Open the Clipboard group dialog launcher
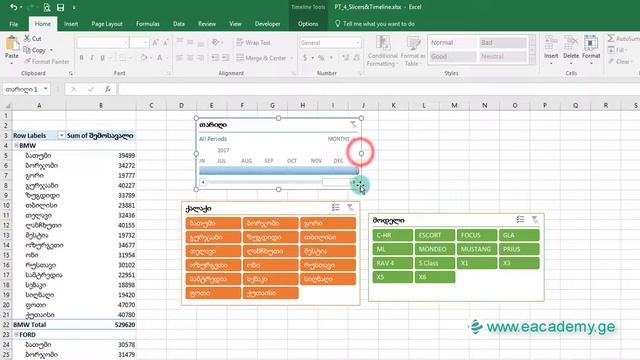This screenshot has width=640, height=360. [x=71, y=73]
